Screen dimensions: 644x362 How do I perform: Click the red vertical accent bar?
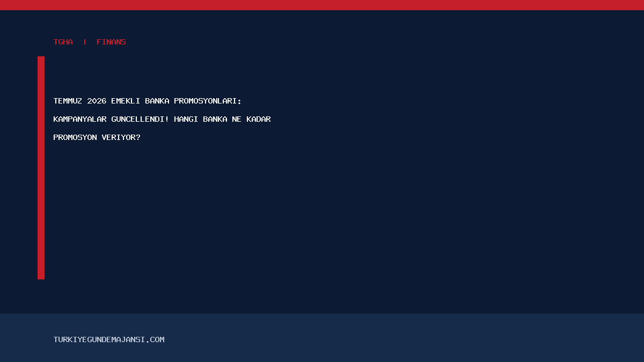(x=41, y=168)
